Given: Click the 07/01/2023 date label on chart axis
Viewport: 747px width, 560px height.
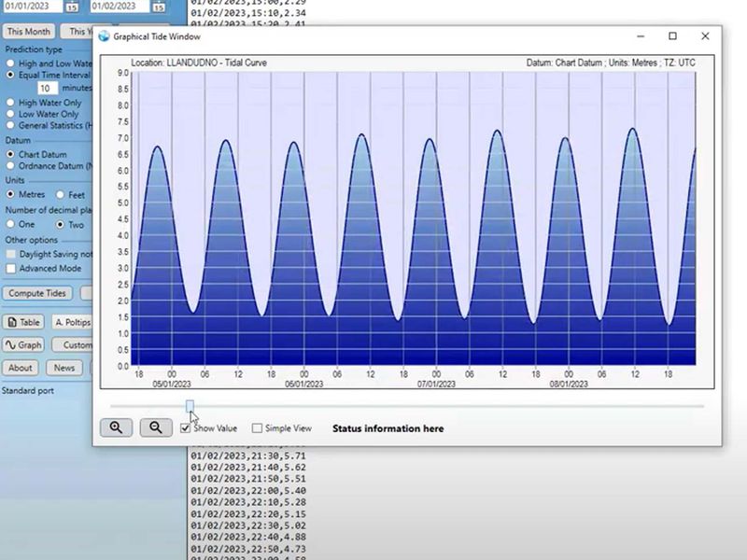Looking at the screenshot, I should 436,384.
